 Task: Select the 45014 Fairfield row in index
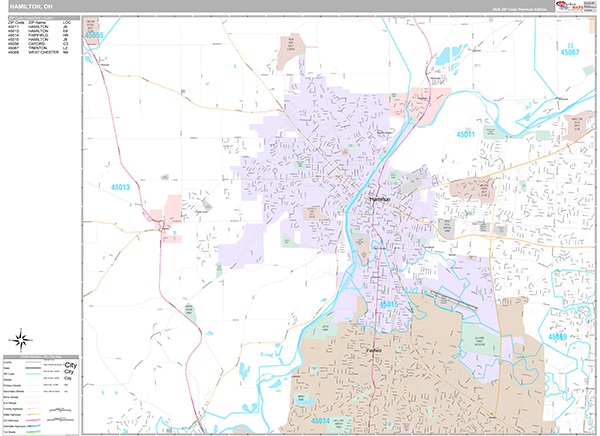[40, 34]
